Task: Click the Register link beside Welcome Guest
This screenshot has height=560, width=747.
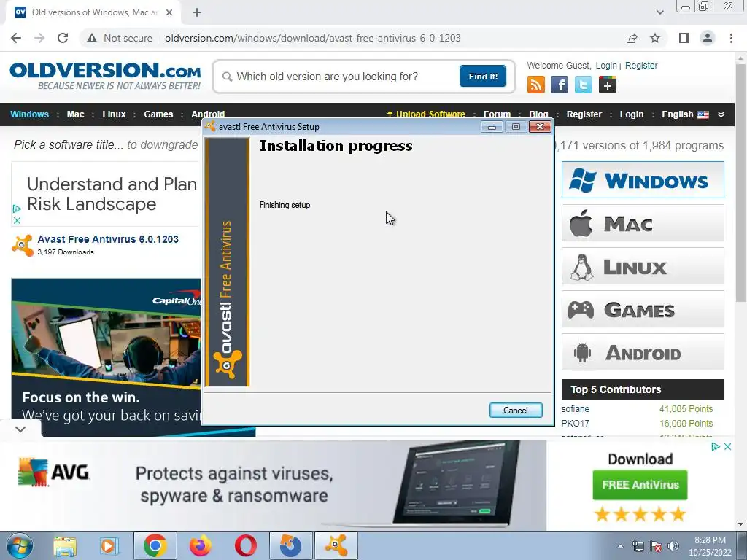Action: pyautogui.click(x=640, y=65)
